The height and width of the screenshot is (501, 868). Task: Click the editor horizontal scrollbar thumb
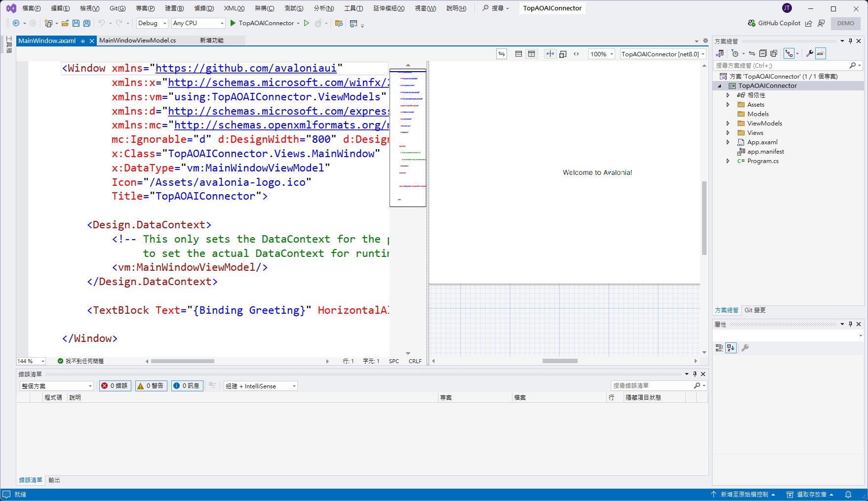pos(183,361)
